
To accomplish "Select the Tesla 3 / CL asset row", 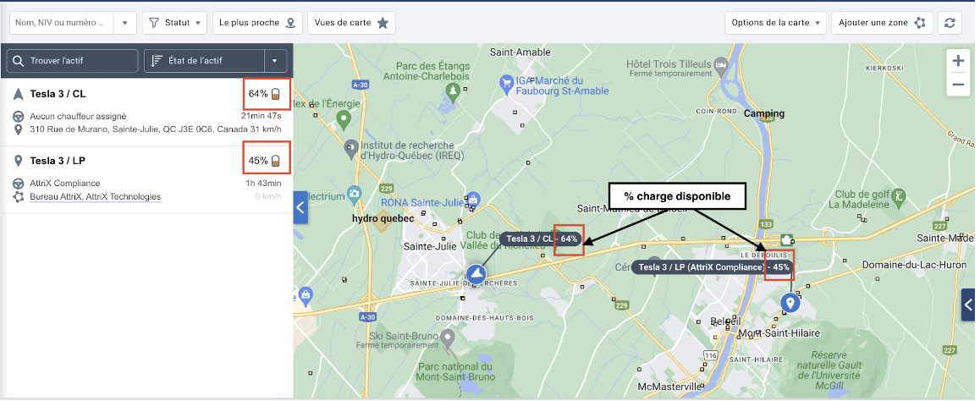I will [x=147, y=112].
